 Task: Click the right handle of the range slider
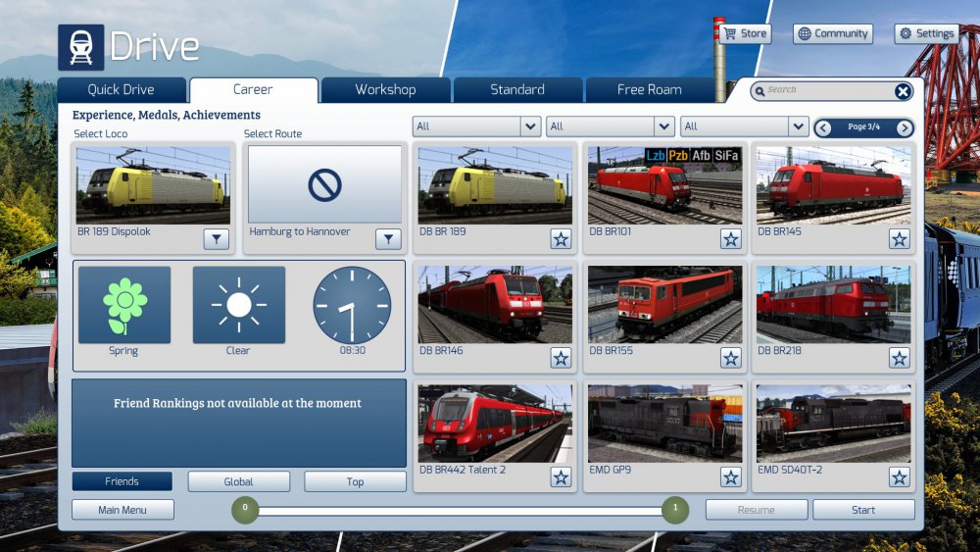pyautogui.click(x=674, y=509)
